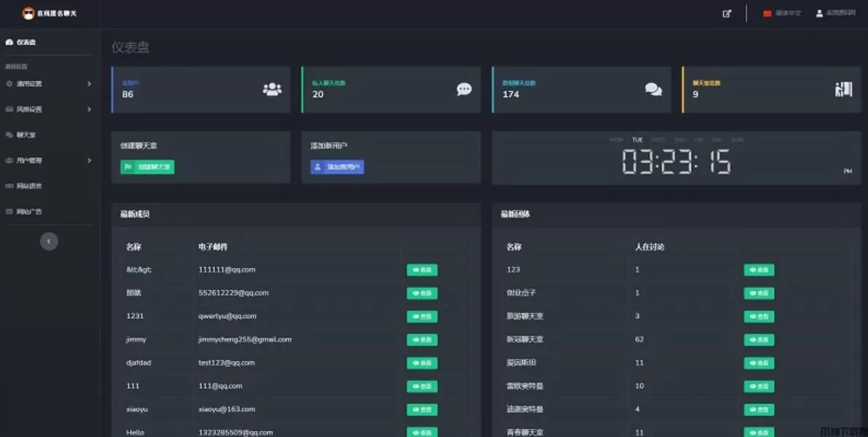Click the double chat bubbles icon on the 174 card
This screenshot has width=868, height=437.
(x=653, y=89)
